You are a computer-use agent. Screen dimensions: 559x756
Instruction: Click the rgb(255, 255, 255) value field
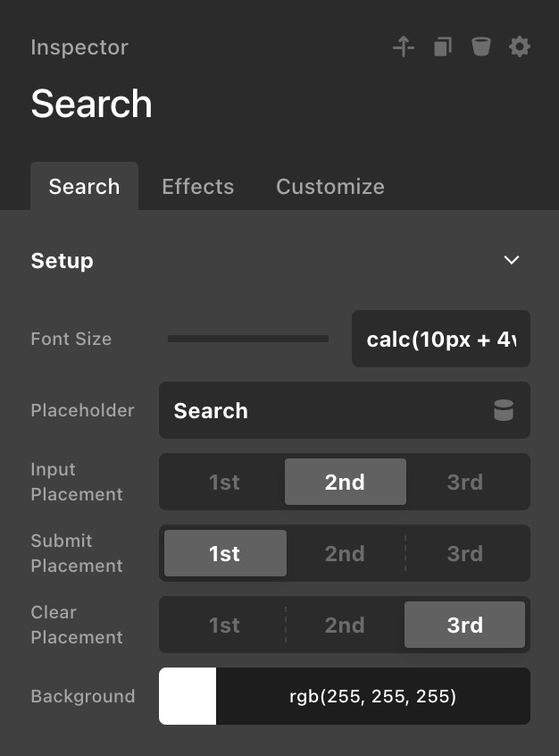(372, 696)
